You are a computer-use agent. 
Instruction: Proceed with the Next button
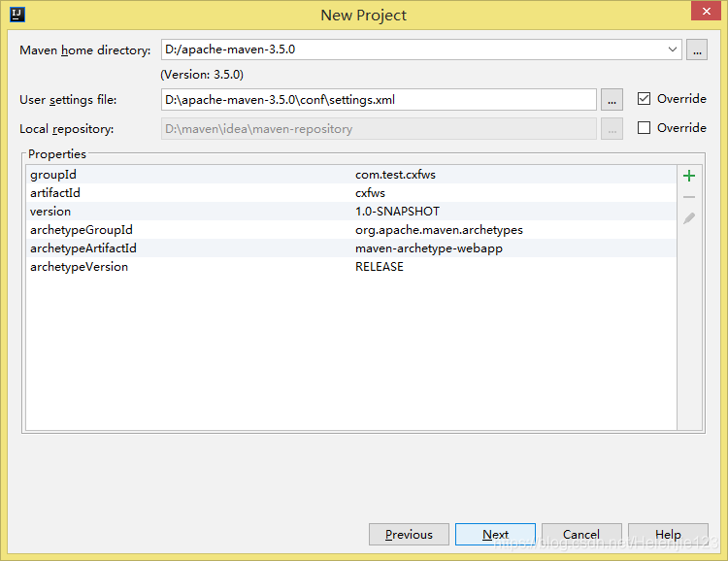[x=495, y=535]
